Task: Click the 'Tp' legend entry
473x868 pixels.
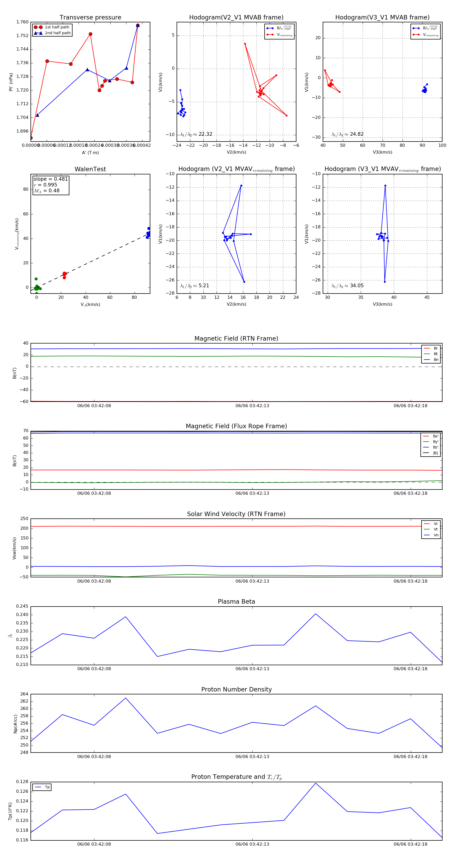Action: (42, 787)
